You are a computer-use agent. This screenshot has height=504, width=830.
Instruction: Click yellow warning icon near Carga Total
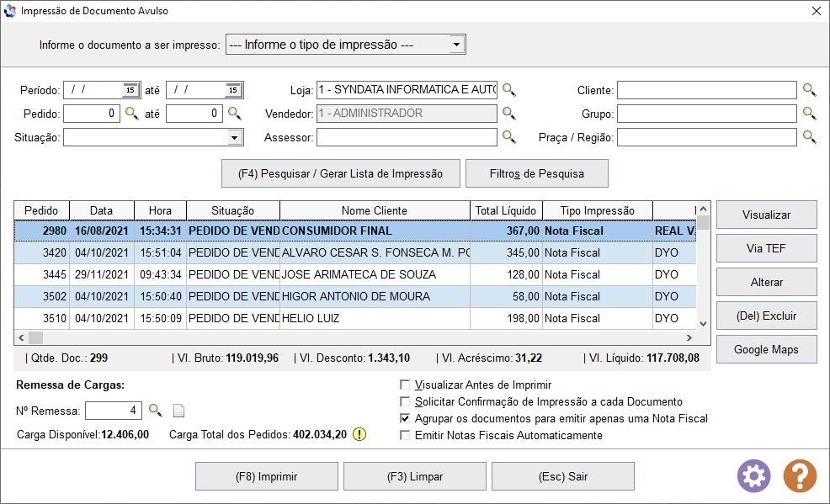point(359,435)
